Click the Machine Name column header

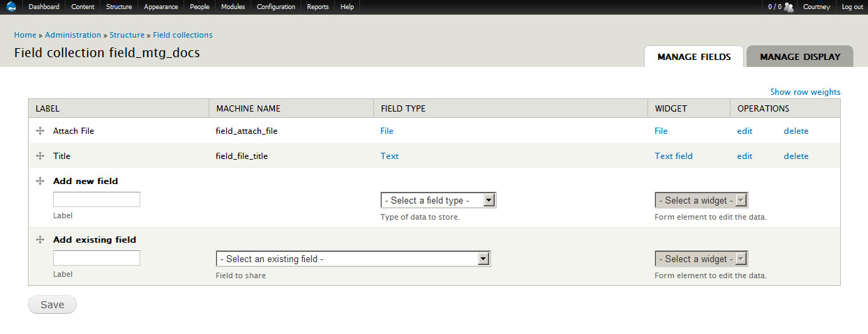tap(248, 109)
